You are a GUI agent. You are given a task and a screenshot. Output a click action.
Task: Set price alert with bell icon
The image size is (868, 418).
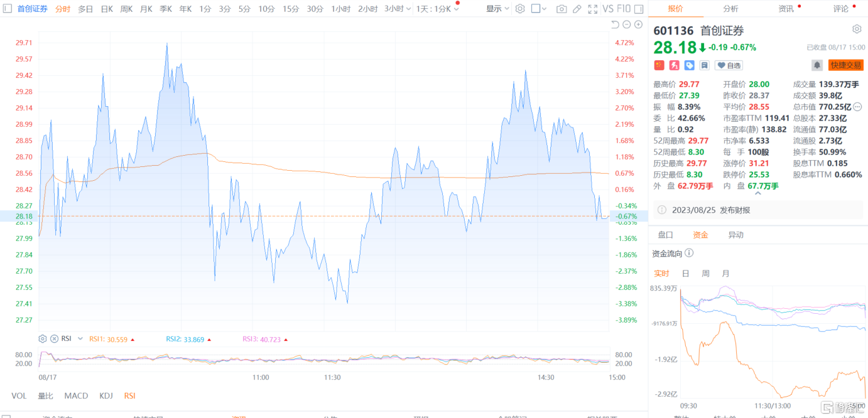817,65
